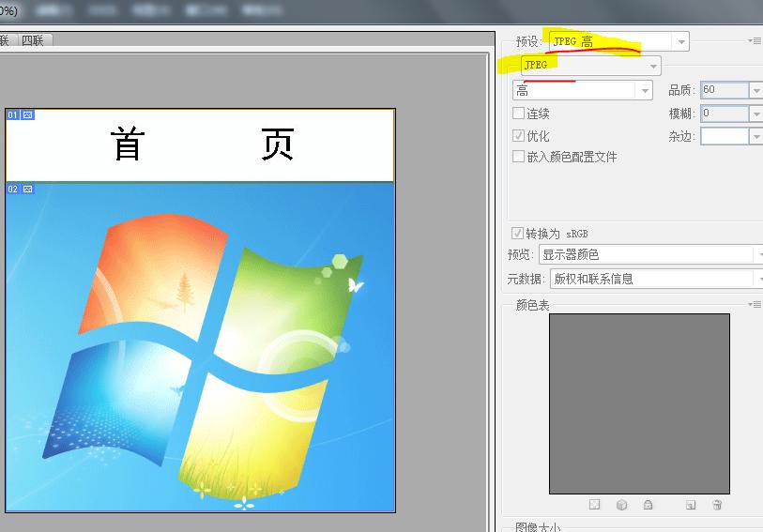Image resolution: width=763 pixels, height=532 pixels.
Task: Click the lock color icon under color table
Action: [x=648, y=505]
